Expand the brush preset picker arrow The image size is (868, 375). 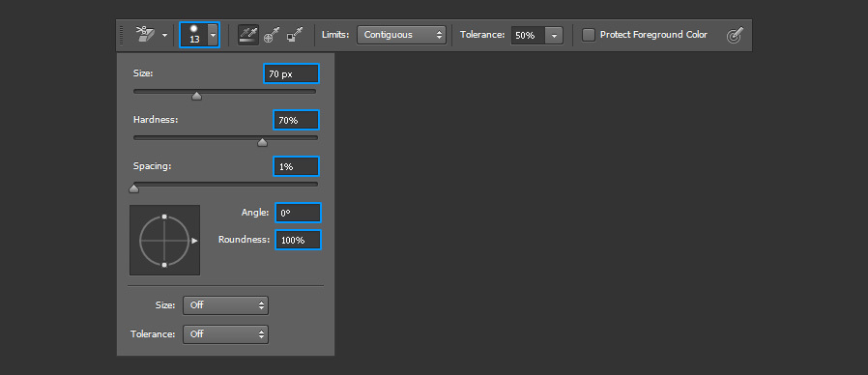click(213, 35)
